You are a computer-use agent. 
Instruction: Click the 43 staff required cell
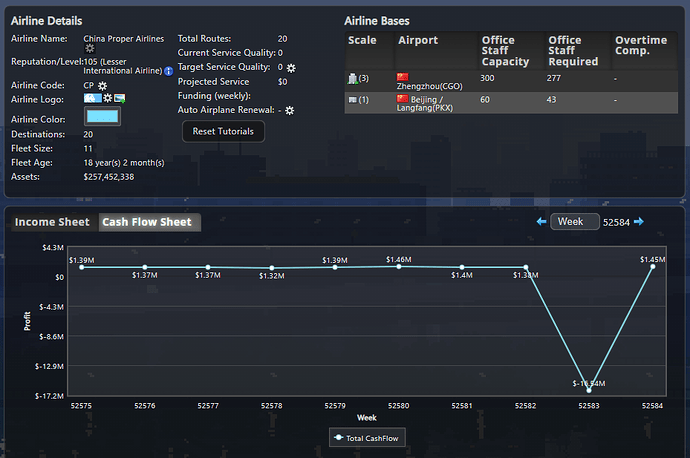click(x=551, y=100)
